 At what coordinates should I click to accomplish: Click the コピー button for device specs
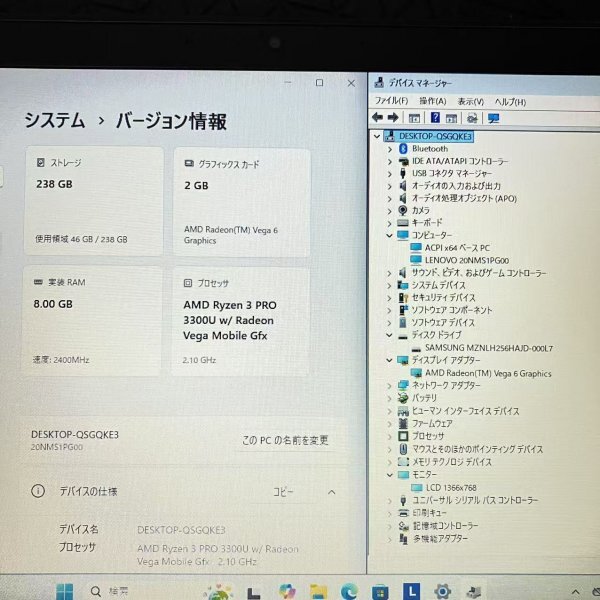click(x=283, y=492)
